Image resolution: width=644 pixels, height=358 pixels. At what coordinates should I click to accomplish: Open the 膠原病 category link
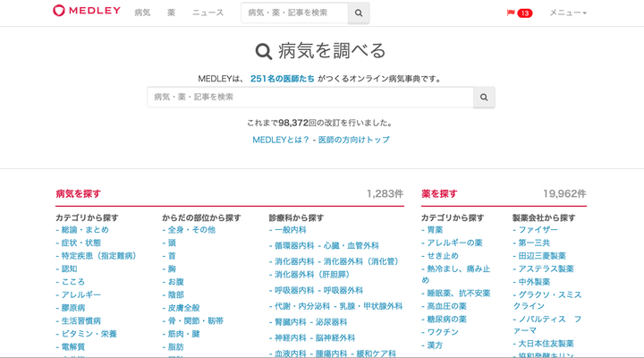point(73,308)
